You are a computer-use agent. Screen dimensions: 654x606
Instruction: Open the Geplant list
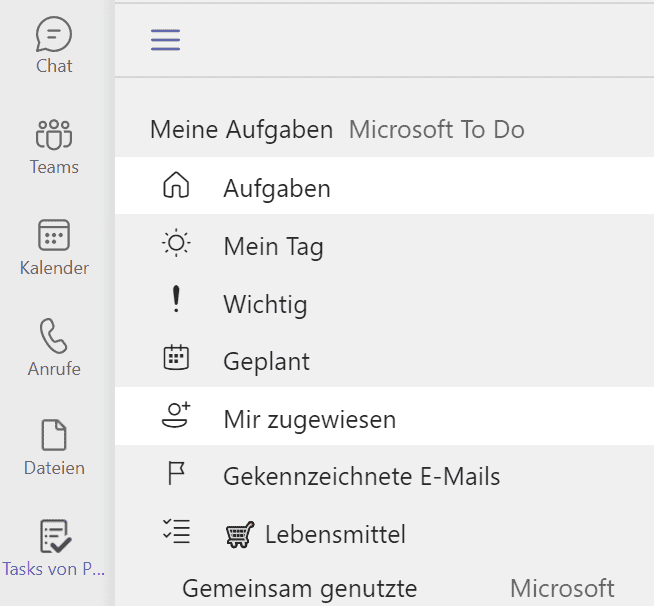(x=384, y=359)
